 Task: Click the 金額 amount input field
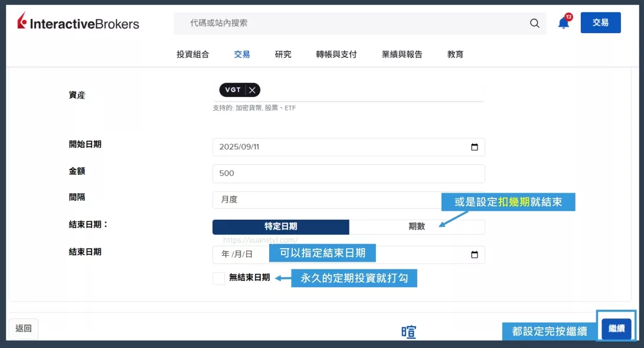tap(348, 174)
